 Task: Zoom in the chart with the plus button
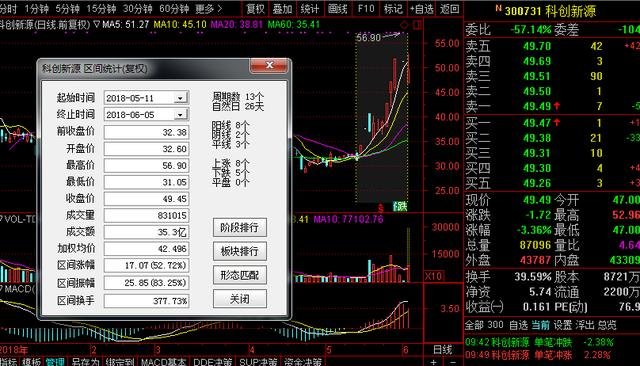433,362
